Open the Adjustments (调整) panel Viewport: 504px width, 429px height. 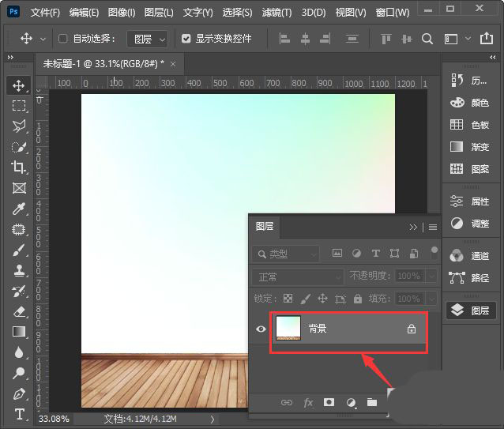click(x=469, y=224)
